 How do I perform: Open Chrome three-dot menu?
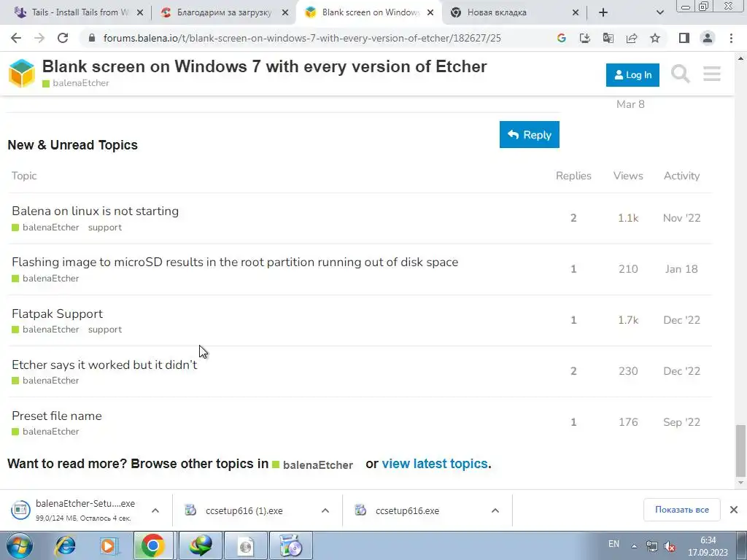click(731, 38)
